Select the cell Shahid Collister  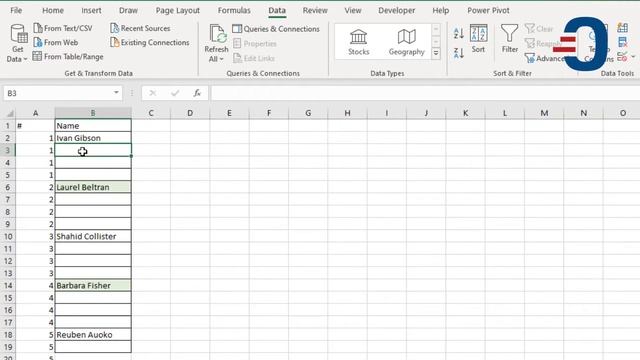[93, 236]
